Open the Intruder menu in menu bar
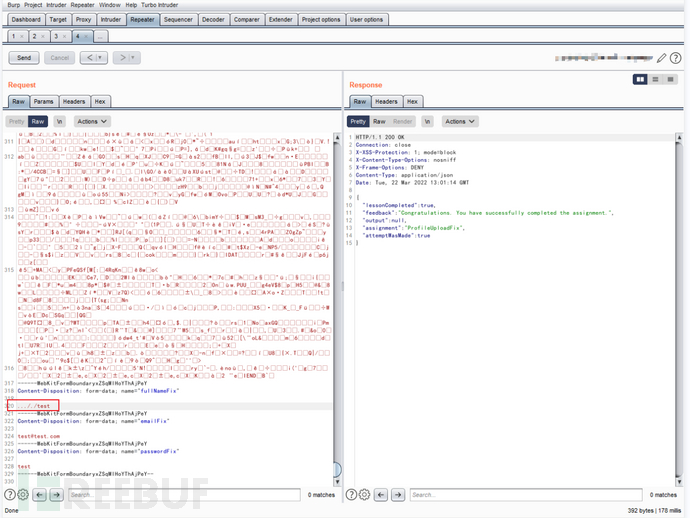The image size is (690, 518). point(56,5)
